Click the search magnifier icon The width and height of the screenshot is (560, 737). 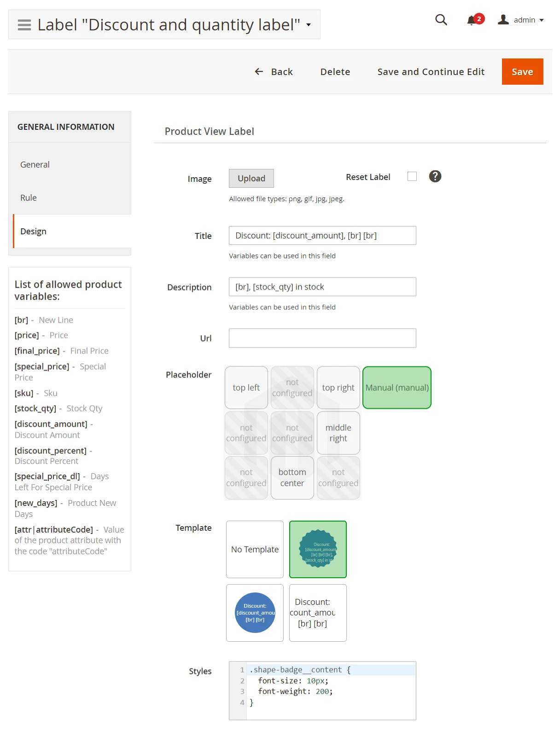pyautogui.click(x=441, y=20)
